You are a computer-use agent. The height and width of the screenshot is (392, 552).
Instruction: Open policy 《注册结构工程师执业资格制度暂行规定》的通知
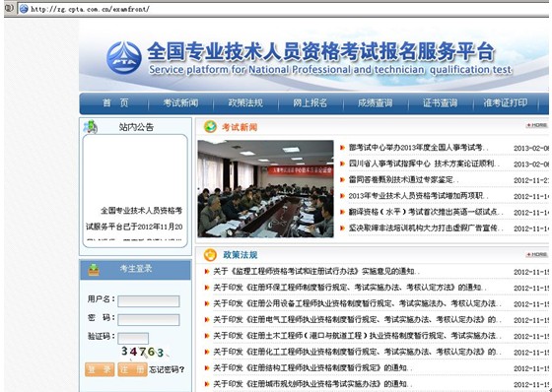[313, 368]
